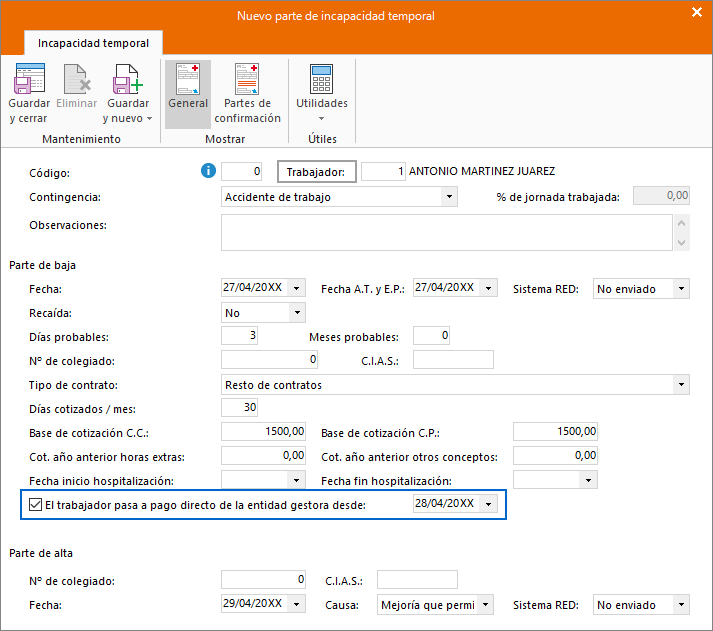713x631 pixels.
Task: Expand Sistema RED dropdown in Parte de alta
Action: point(681,605)
